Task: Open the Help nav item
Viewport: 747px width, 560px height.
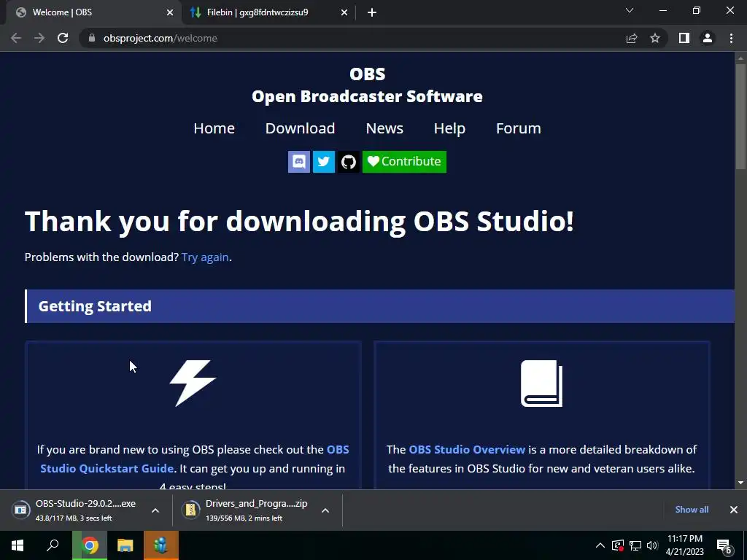Action: pos(449,128)
